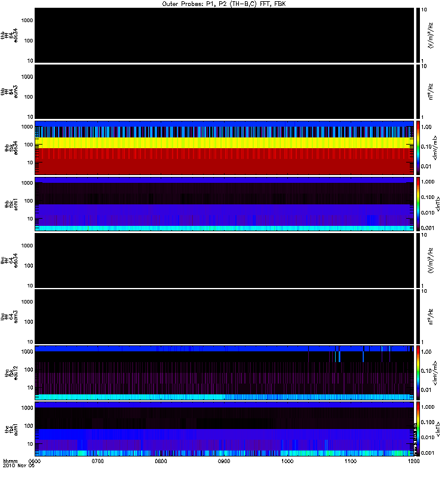The image size is (448, 478).
Task: Click '1000' frequency tick on thc fbk scm1 panel
Action: coord(27,408)
